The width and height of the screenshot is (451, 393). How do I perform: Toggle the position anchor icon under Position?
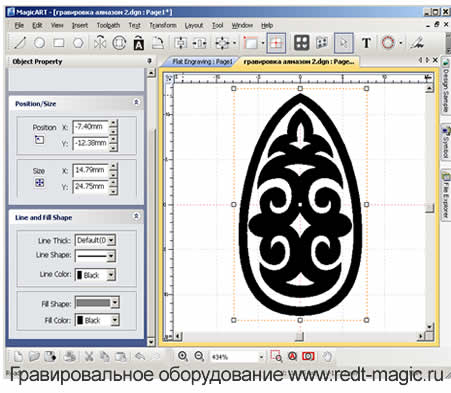(39, 140)
